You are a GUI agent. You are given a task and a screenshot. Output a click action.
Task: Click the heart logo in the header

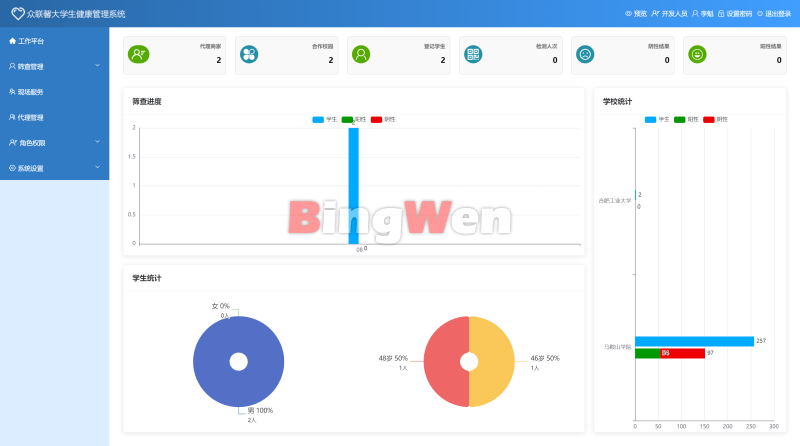click(x=17, y=14)
